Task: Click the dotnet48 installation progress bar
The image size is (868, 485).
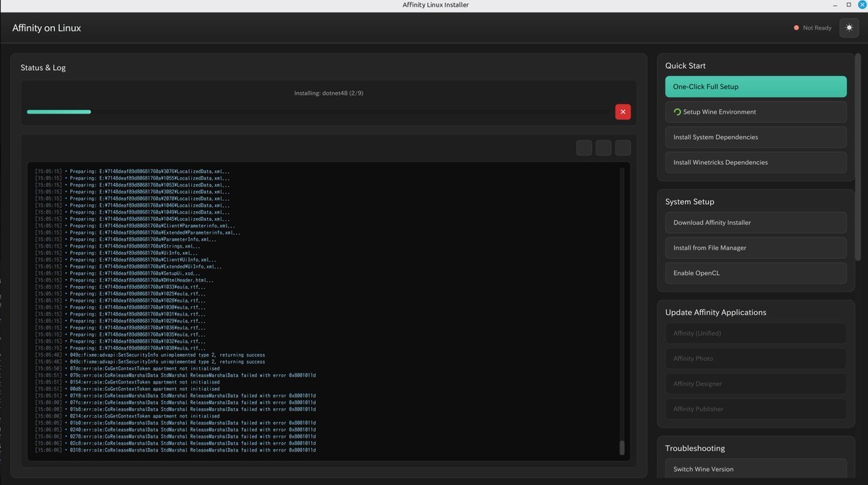Action: click(319, 111)
